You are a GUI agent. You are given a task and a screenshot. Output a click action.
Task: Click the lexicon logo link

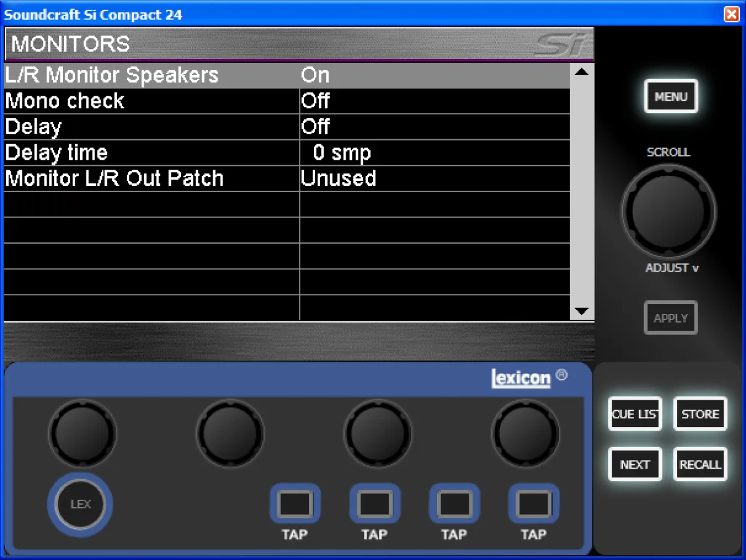tap(521, 379)
